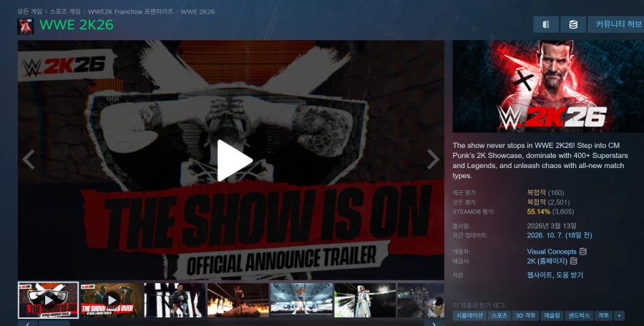Open the SteamDB database stack icon button

point(573,24)
